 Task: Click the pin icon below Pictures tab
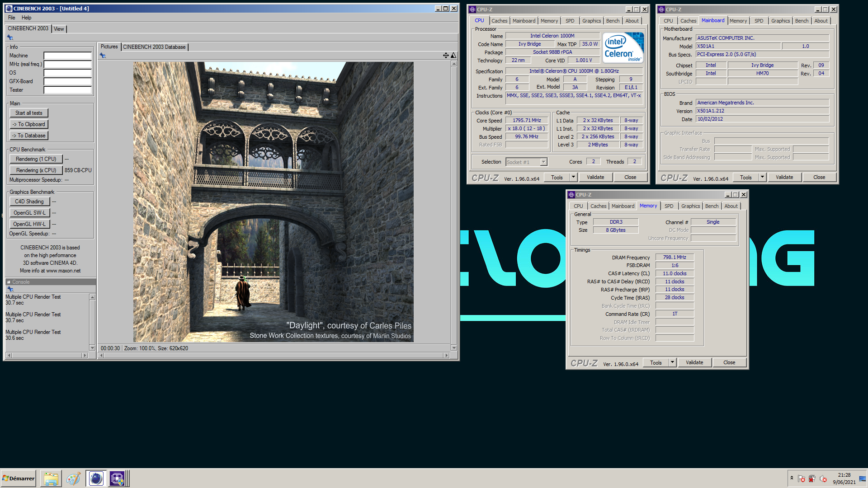(x=103, y=56)
